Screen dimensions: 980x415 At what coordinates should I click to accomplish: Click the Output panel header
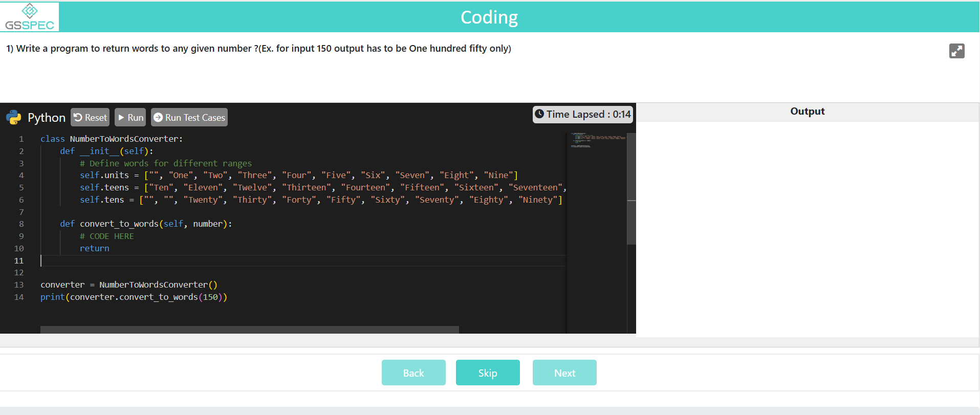click(807, 112)
